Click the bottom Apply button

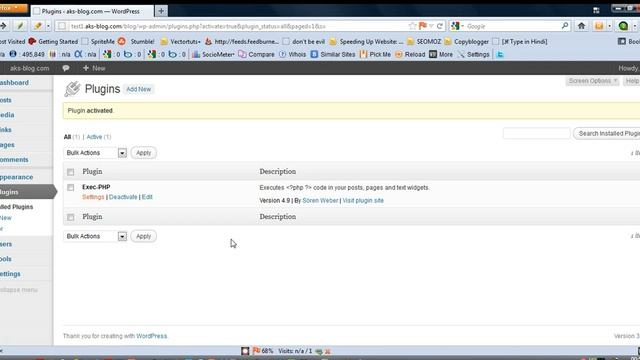click(143, 236)
